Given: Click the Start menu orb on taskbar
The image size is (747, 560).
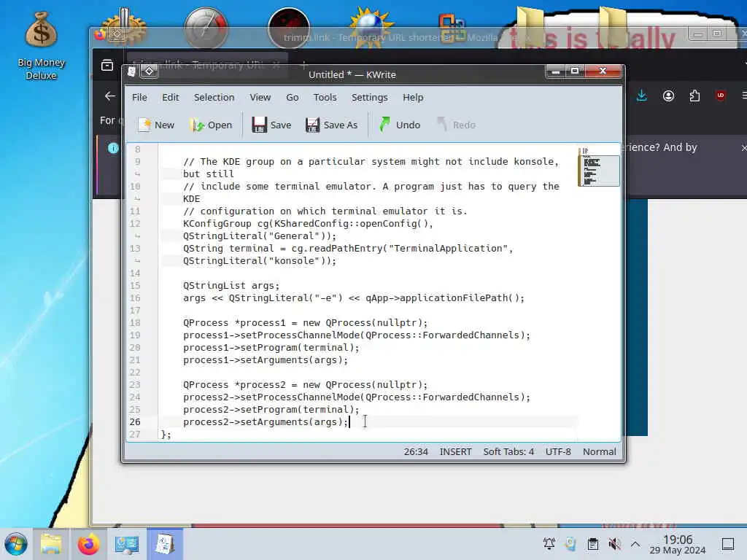Looking at the screenshot, I should point(16,544).
